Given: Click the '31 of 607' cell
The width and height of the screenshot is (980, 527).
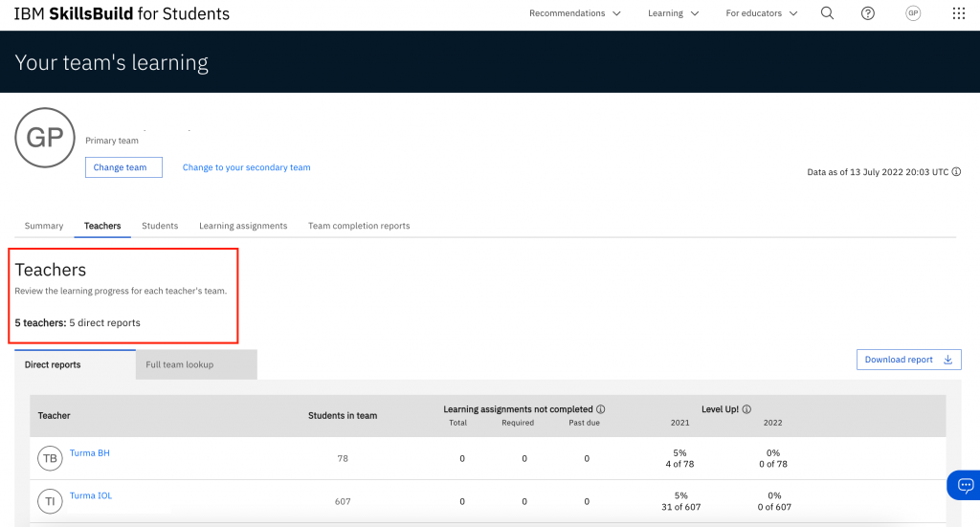Looking at the screenshot, I should tap(681, 507).
